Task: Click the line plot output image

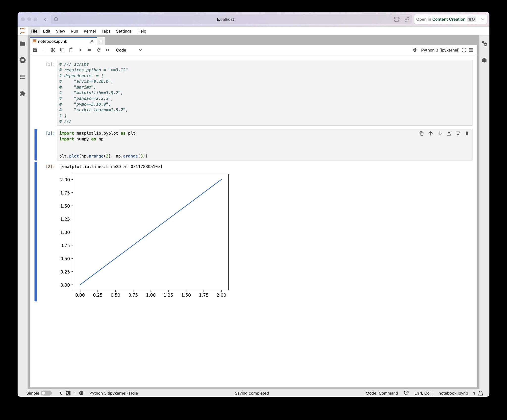Action: [x=144, y=236]
